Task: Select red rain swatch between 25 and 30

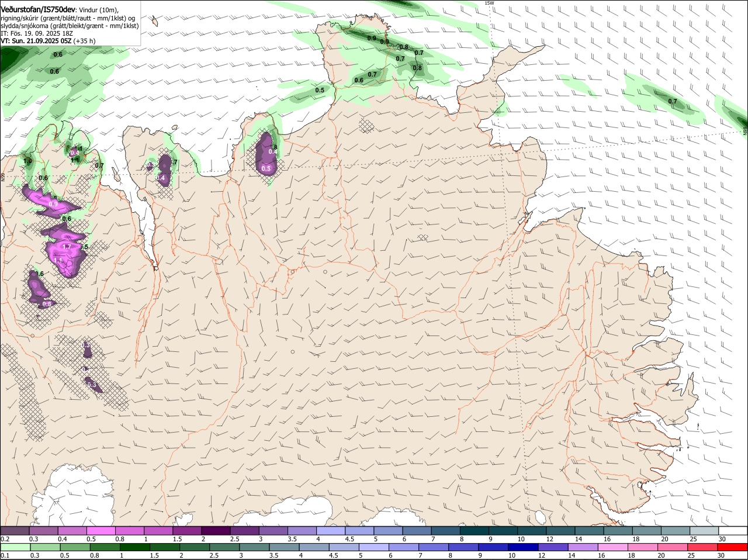Action: click(702, 547)
